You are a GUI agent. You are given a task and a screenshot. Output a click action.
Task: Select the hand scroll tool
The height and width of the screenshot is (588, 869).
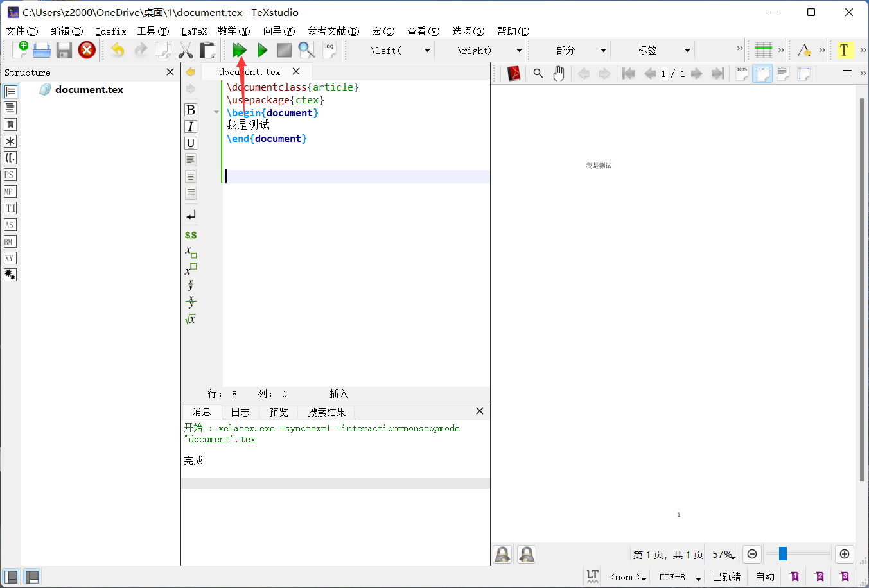[558, 73]
